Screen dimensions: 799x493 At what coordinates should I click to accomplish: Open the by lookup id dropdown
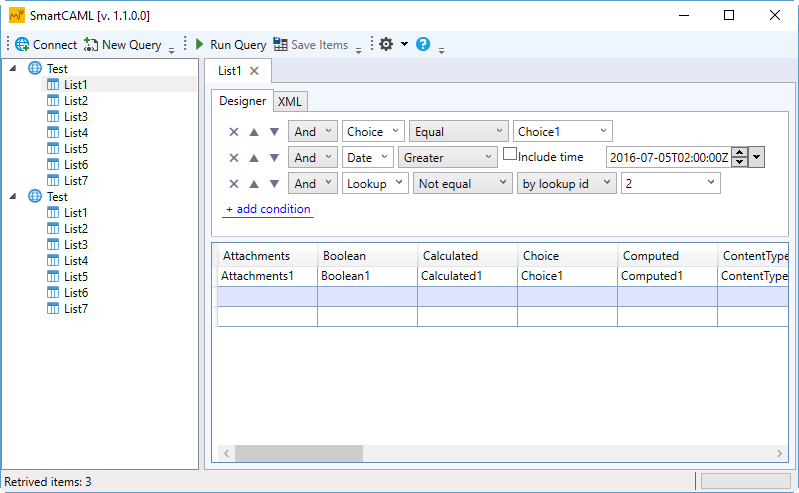(x=567, y=184)
